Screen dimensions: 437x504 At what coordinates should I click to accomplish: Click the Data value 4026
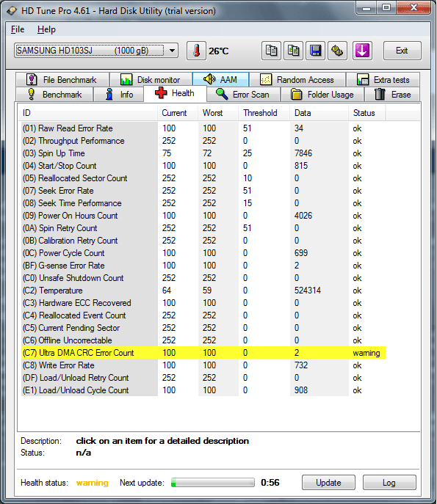coord(303,216)
